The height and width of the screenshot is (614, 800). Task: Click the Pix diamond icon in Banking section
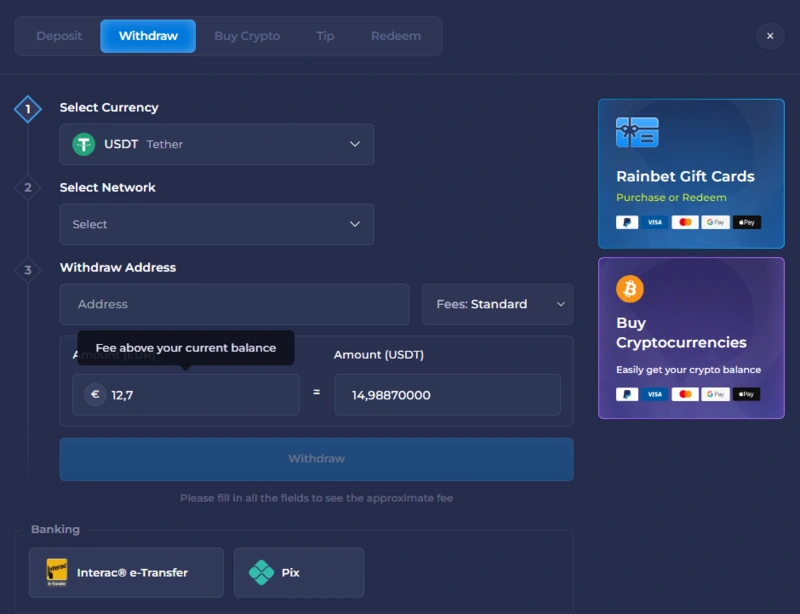[x=262, y=572]
